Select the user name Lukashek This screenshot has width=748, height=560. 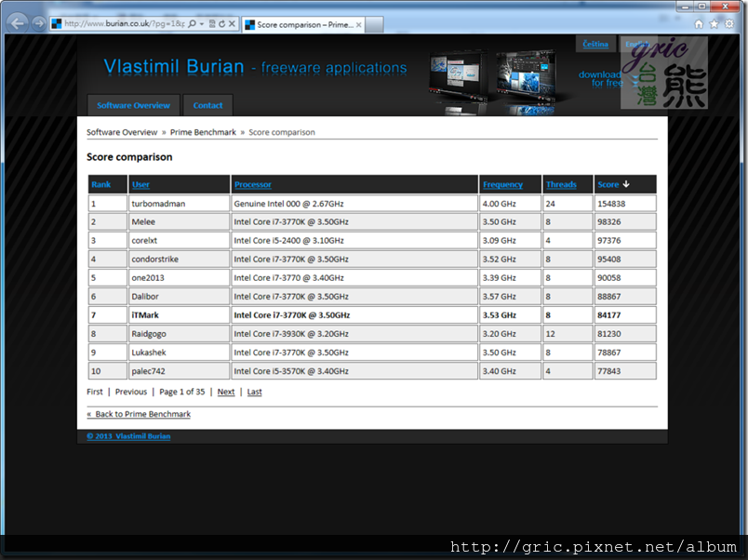point(149,353)
